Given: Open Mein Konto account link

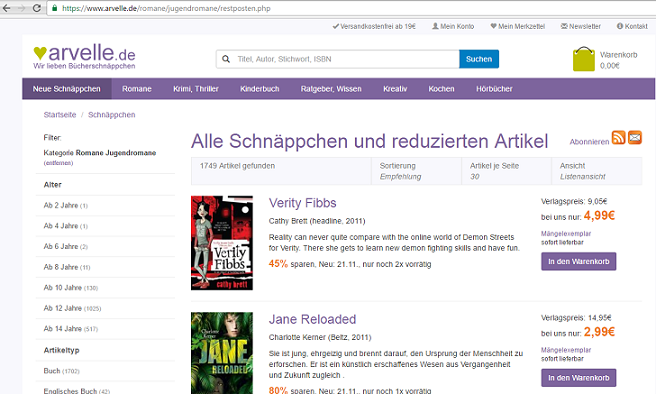Looking at the screenshot, I should click(453, 26).
